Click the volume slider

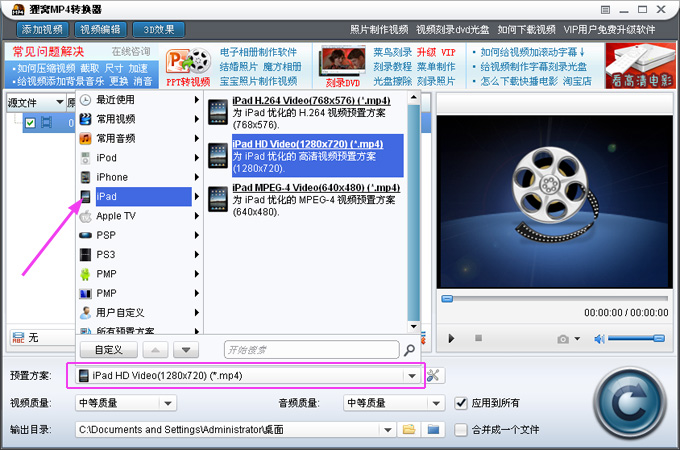(636, 338)
